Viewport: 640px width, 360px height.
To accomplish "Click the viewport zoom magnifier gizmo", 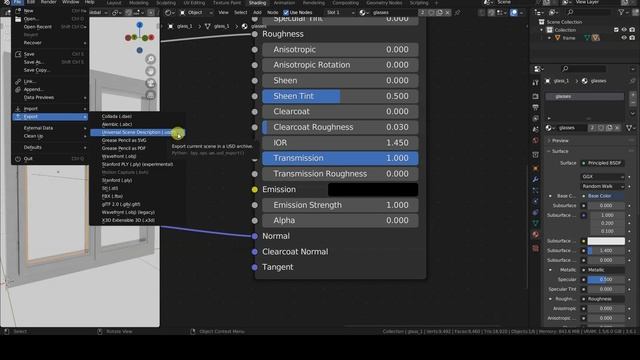I will (x=151, y=60).
